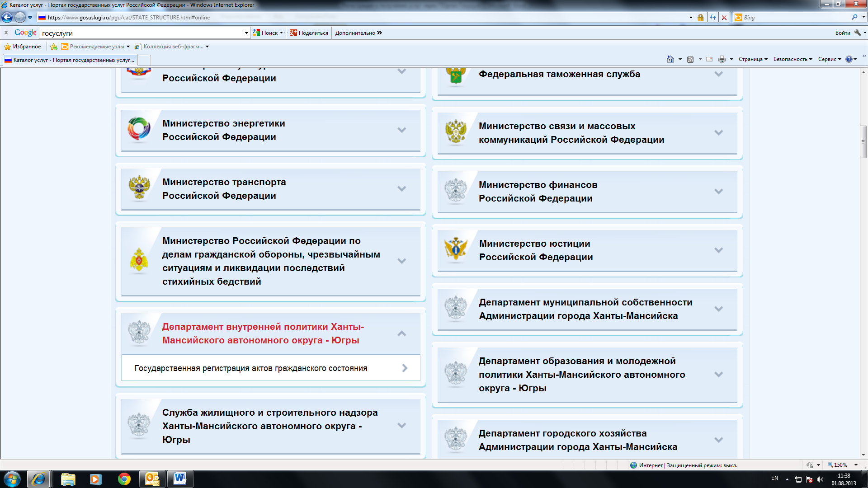This screenshot has width=868, height=488.
Task: Click the browser Back arrow button
Action: click(x=7, y=18)
